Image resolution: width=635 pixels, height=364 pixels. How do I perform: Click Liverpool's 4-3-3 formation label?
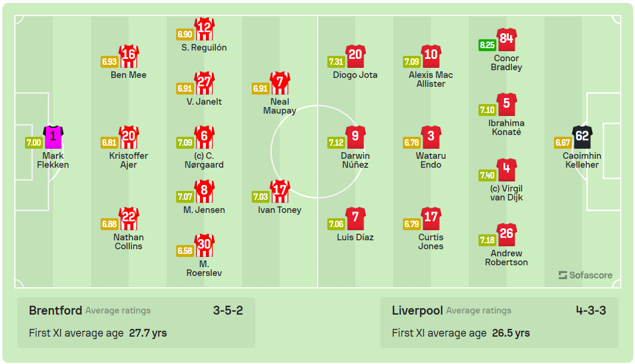(591, 310)
